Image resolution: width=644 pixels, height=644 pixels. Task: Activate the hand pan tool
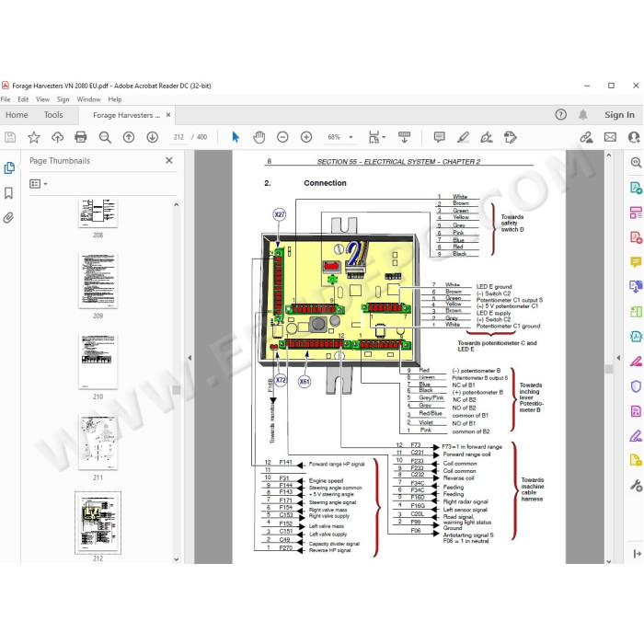coord(259,137)
